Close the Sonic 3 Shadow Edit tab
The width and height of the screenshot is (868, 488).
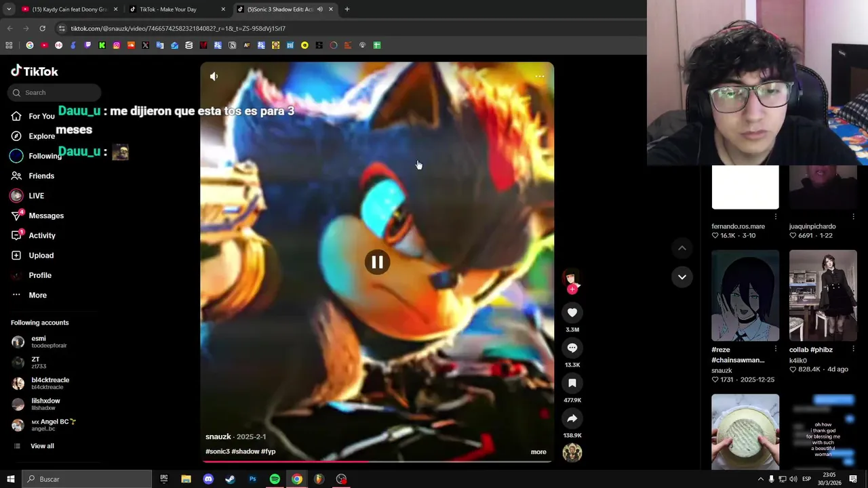click(331, 9)
